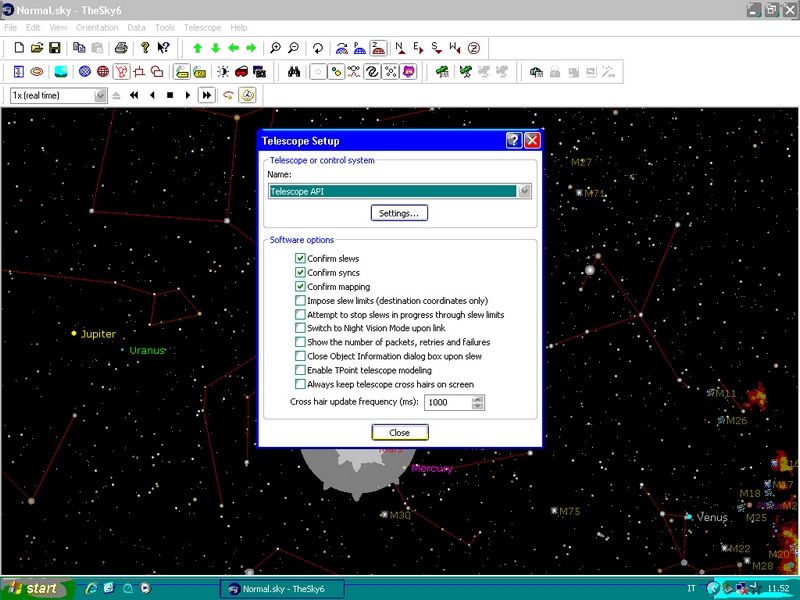Create a new sky document
This screenshot has height=600, width=800.
(19, 48)
